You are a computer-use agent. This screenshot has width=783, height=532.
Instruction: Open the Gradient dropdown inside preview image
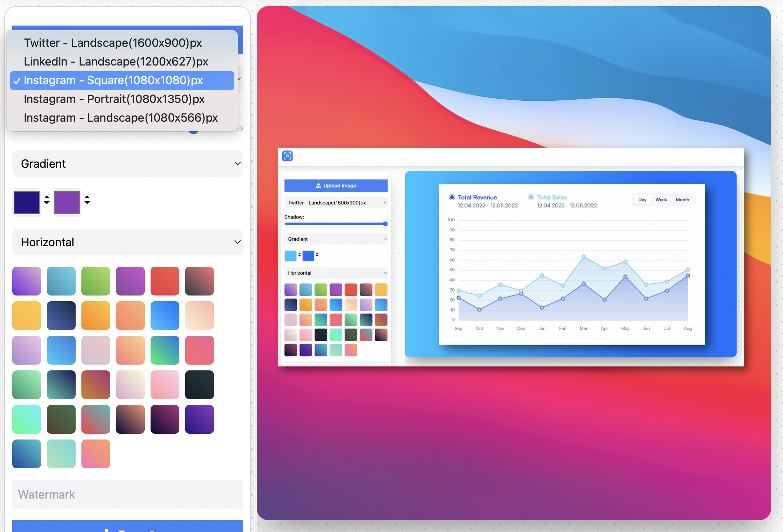(x=336, y=239)
